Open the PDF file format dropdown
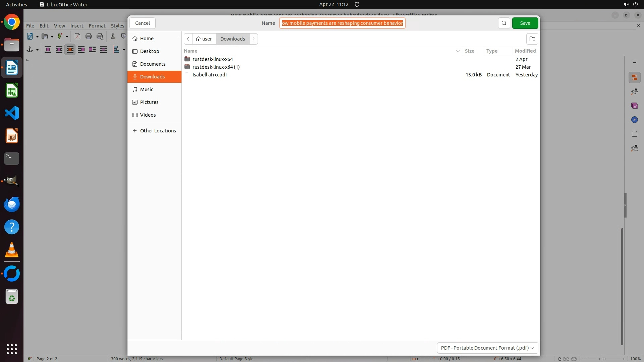Viewport: 644px width, 362px height. [x=487, y=348]
